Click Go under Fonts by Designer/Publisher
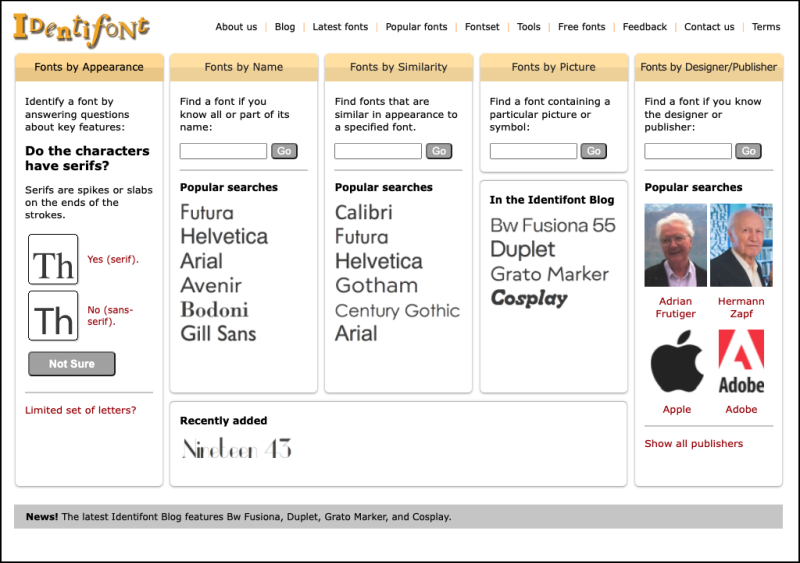 tap(748, 151)
